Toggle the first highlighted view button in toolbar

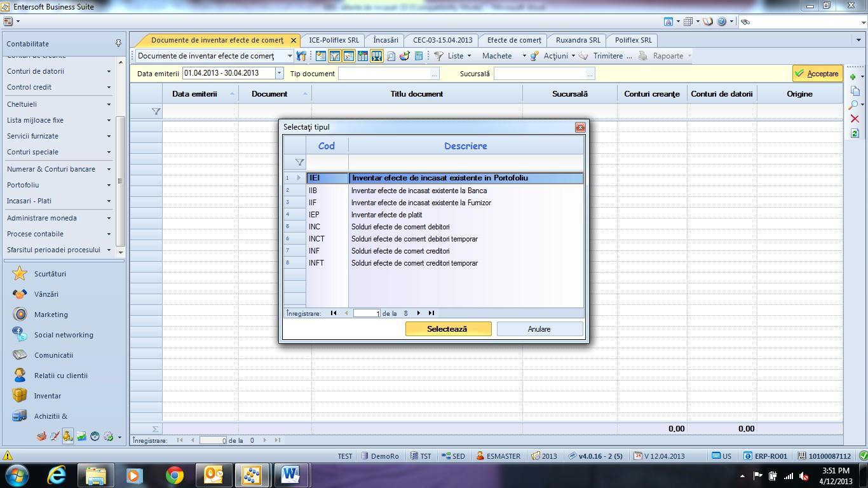[x=334, y=56]
